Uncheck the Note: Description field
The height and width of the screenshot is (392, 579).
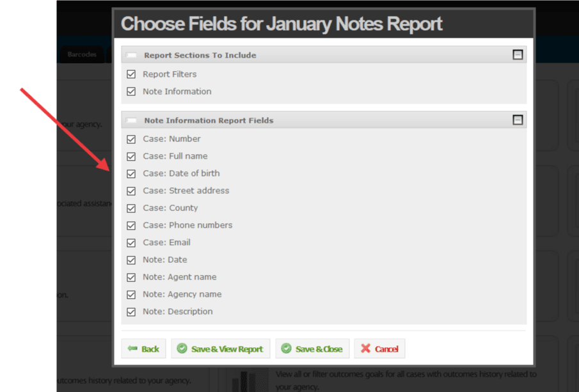click(131, 311)
